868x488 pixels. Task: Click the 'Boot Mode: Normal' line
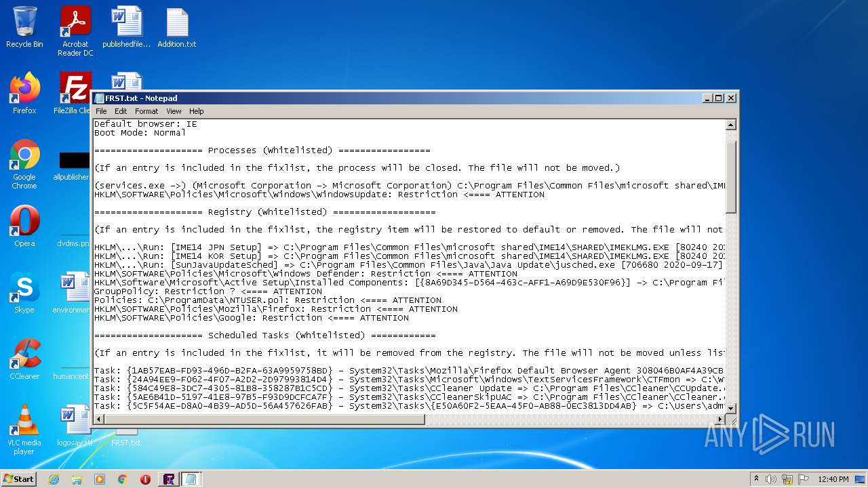140,133
